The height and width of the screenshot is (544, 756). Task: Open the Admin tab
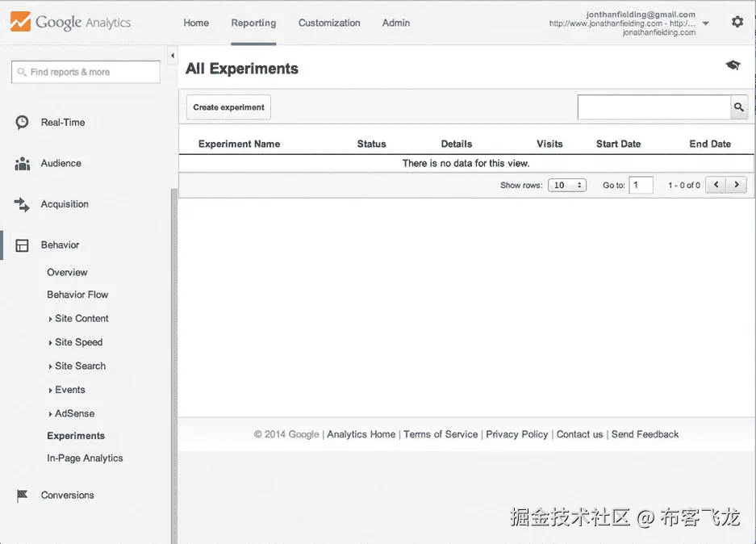click(x=396, y=23)
